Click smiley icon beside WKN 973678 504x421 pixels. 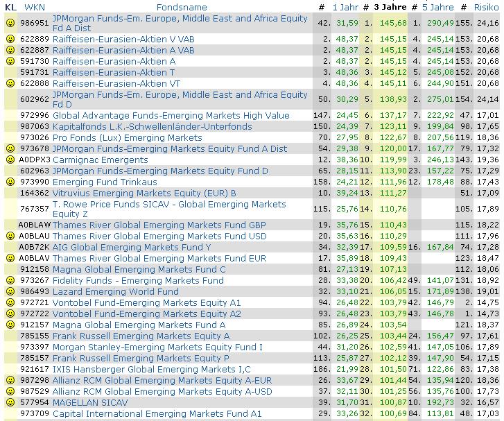[10, 148]
